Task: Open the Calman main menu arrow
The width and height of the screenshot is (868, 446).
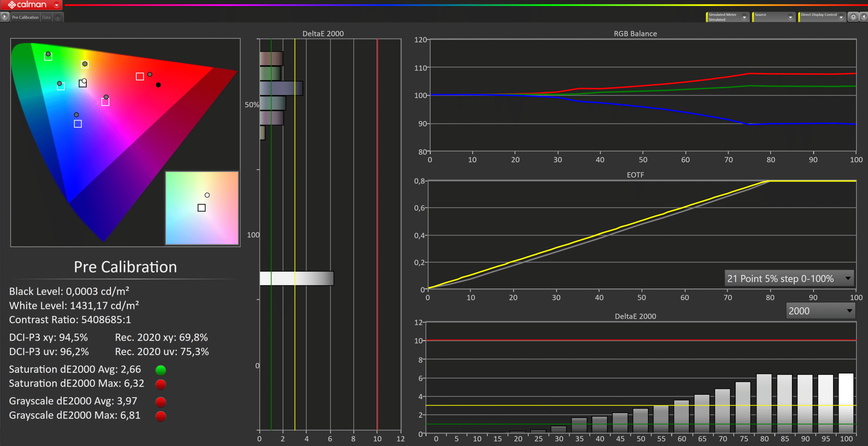Action: click(56, 5)
